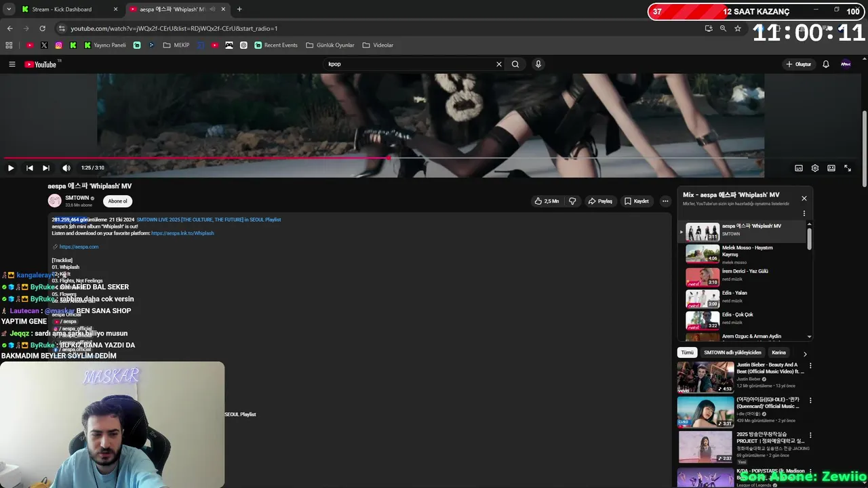Go back in the browser
Screen dimensions: 868x488
(9, 28)
